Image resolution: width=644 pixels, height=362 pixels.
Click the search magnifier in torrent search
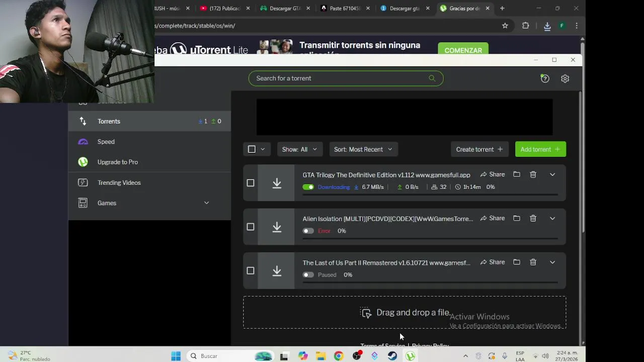(432, 78)
